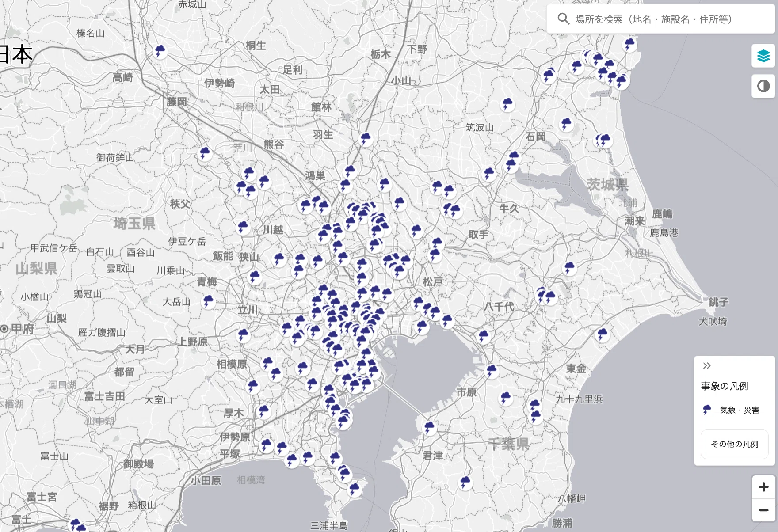Image resolution: width=778 pixels, height=532 pixels.
Task: Click the 事象の凡例 legend heading
Action: click(725, 386)
